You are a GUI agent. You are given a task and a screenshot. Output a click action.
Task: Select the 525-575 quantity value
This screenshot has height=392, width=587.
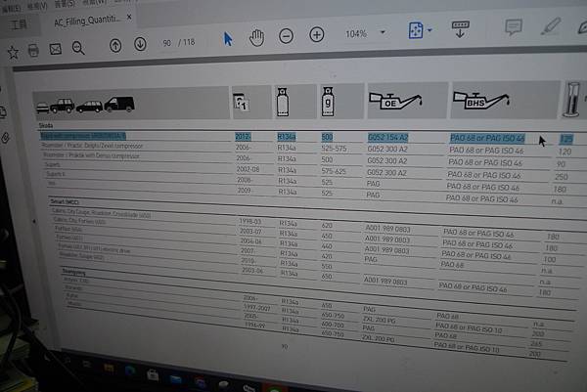pos(334,149)
